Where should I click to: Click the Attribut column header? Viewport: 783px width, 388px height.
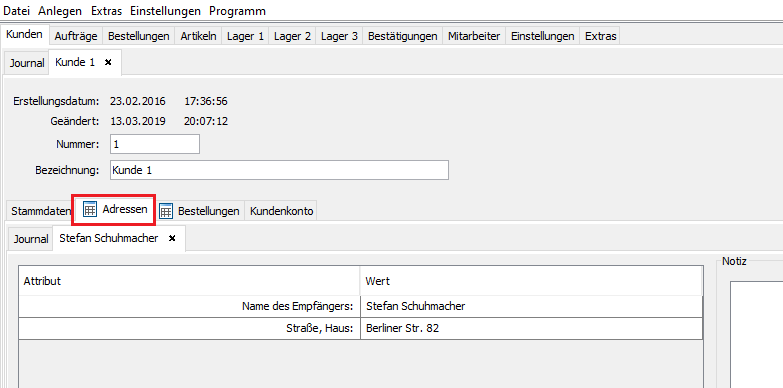point(189,281)
